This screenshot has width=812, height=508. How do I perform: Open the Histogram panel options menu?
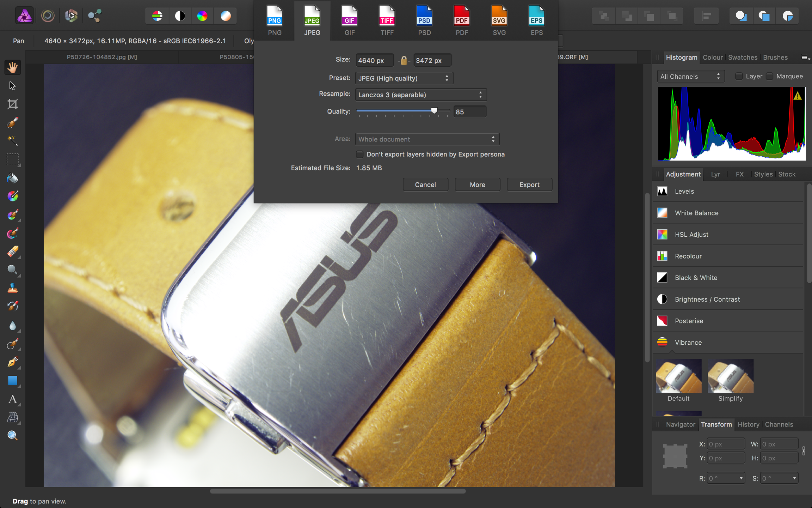coord(805,57)
